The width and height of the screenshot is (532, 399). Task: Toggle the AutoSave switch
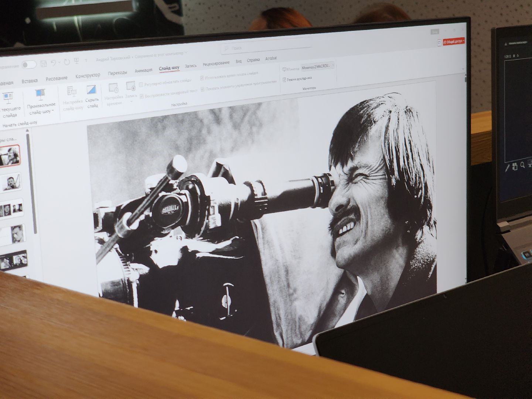[x=29, y=65]
